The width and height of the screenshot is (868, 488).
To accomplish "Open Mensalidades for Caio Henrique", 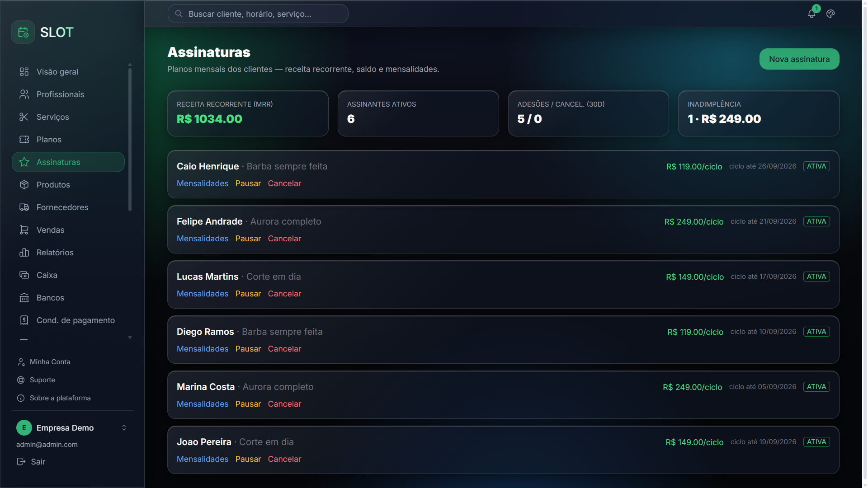I will pos(203,183).
